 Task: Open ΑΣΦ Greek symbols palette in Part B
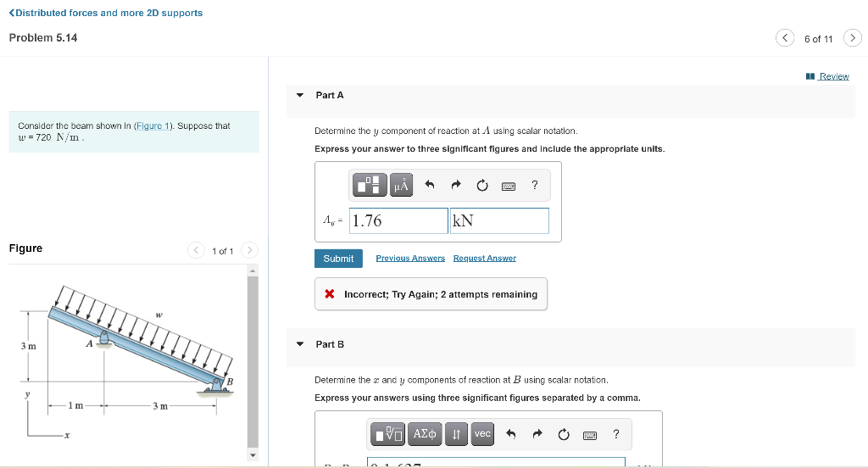(x=425, y=433)
